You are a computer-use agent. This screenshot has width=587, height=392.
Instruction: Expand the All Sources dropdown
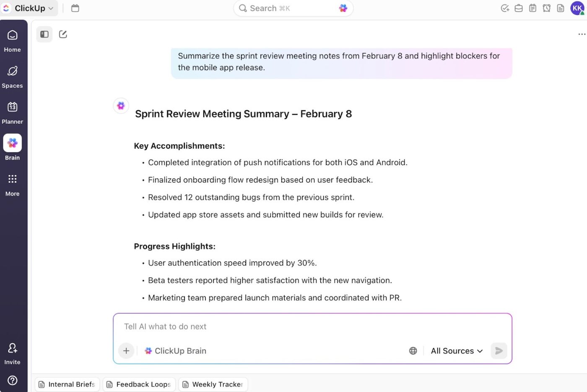click(x=457, y=350)
